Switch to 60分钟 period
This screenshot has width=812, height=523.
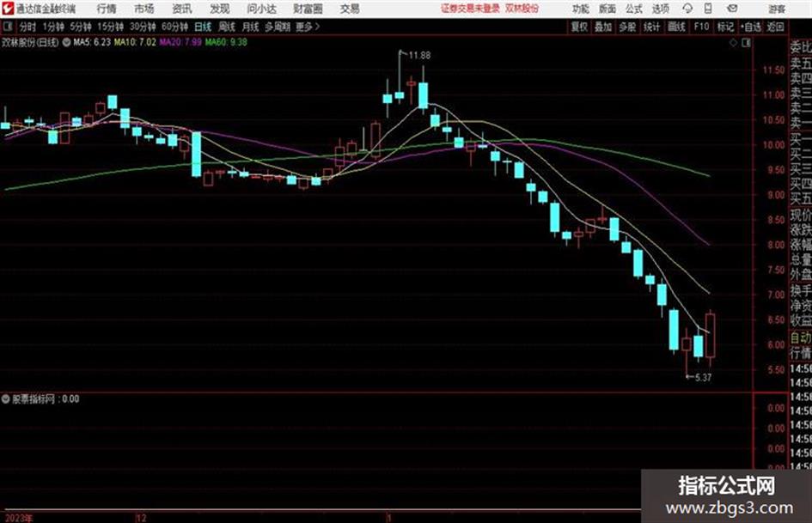click(x=175, y=27)
